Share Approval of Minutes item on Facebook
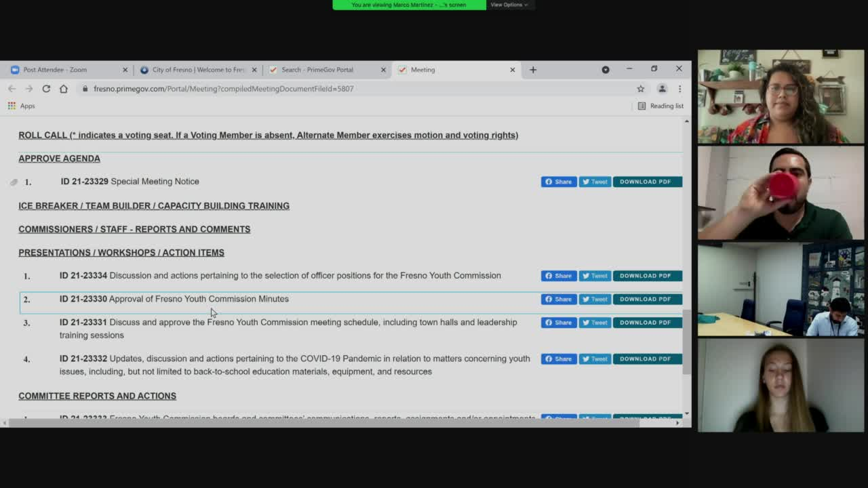 pyautogui.click(x=559, y=299)
